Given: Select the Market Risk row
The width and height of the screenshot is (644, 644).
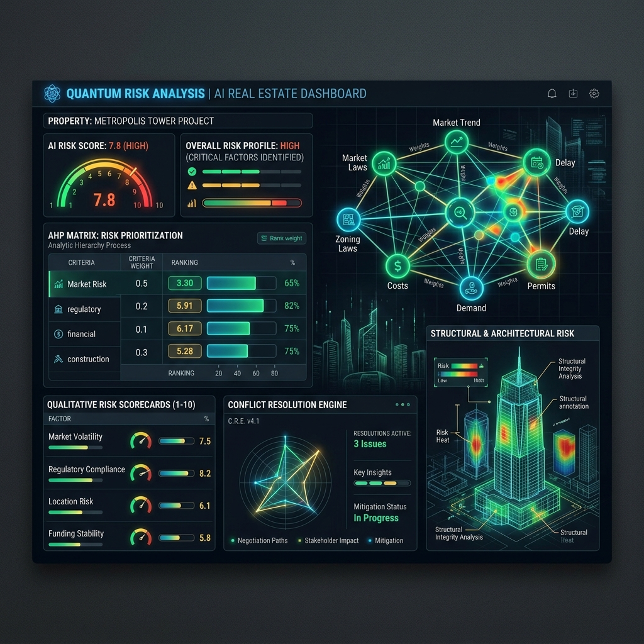Looking at the screenshot, I should point(177,284).
